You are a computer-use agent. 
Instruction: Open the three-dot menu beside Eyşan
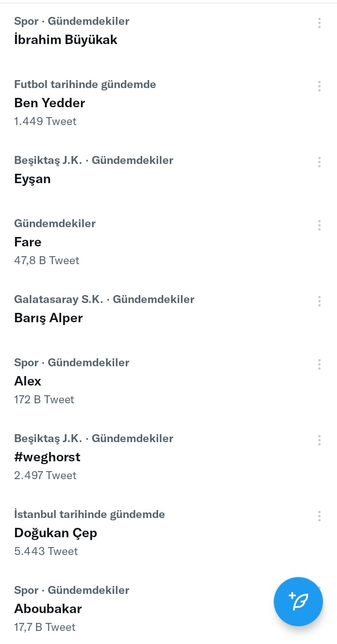pyautogui.click(x=319, y=162)
